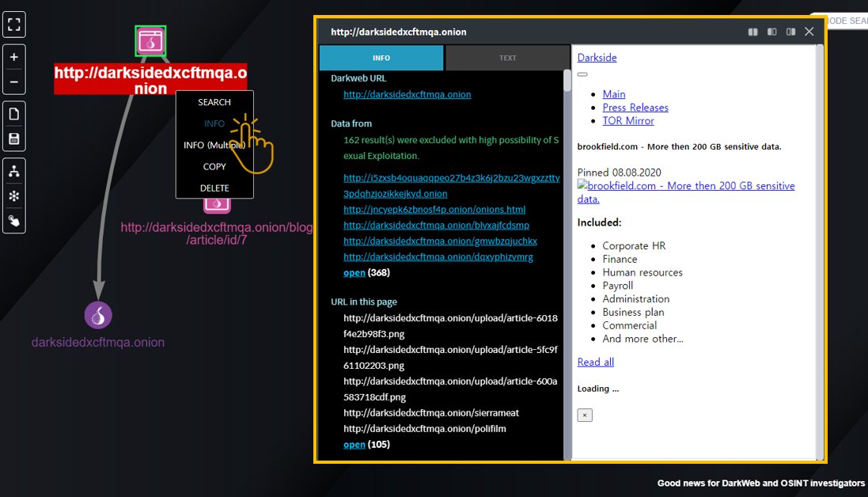Viewport: 868px width, 497px height.
Task: Open the Read all link
Action: point(596,362)
